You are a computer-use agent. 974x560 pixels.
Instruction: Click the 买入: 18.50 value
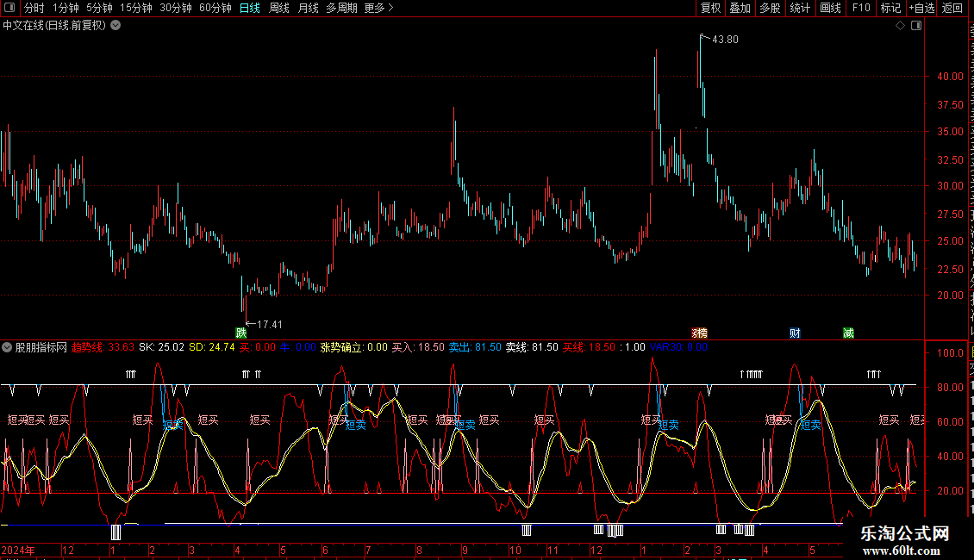[x=418, y=348]
